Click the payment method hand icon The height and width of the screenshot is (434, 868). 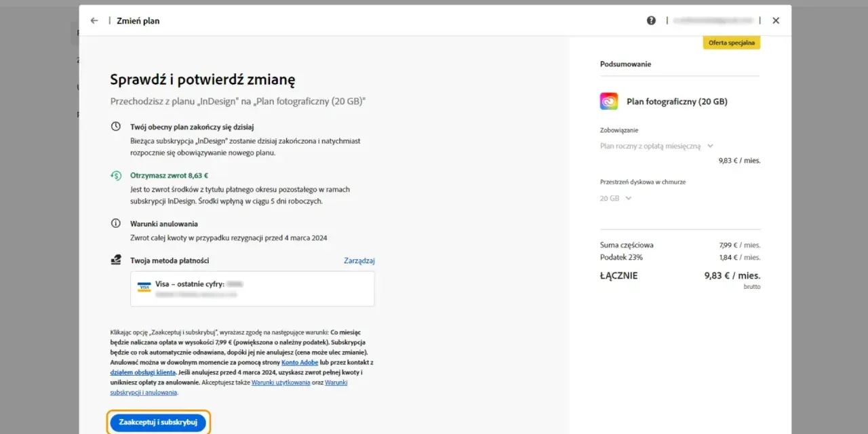[x=116, y=260]
